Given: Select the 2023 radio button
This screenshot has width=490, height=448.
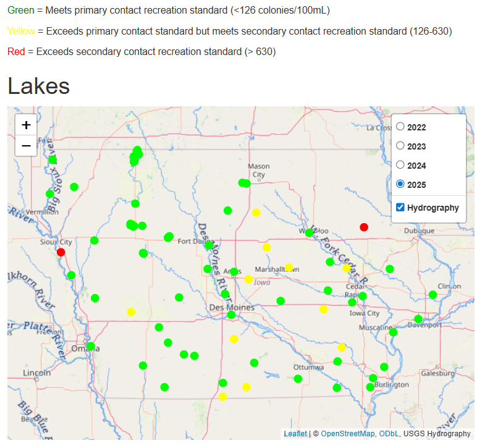Looking at the screenshot, I should 400,146.
